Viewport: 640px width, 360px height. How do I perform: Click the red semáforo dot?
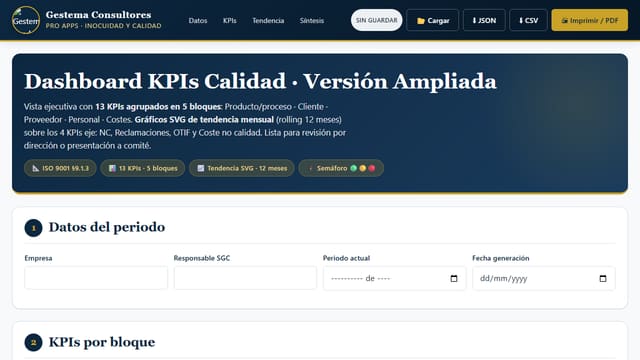pos(371,168)
